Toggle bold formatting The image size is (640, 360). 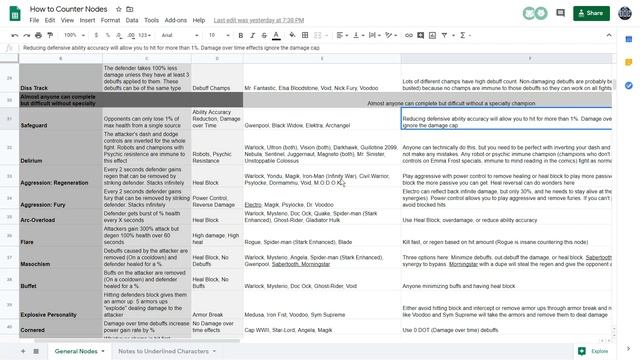240,36
